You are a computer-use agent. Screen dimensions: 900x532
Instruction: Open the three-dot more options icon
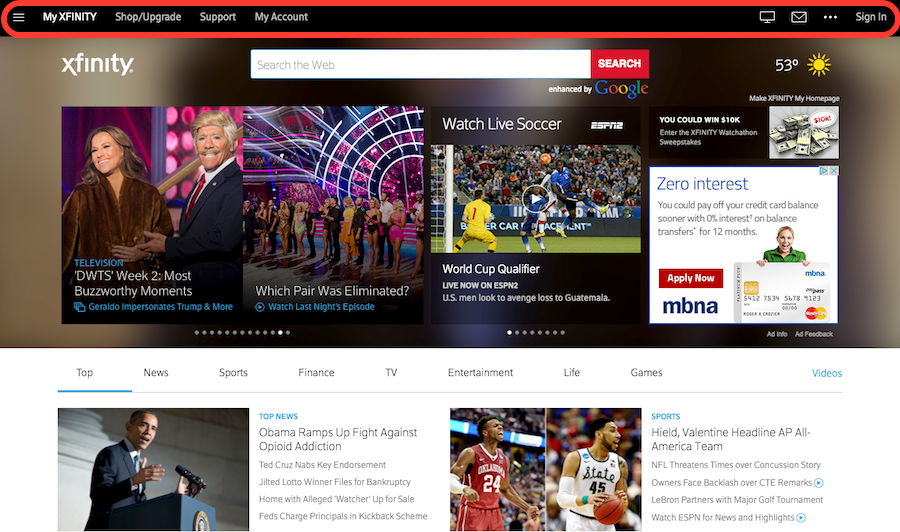point(830,17)
